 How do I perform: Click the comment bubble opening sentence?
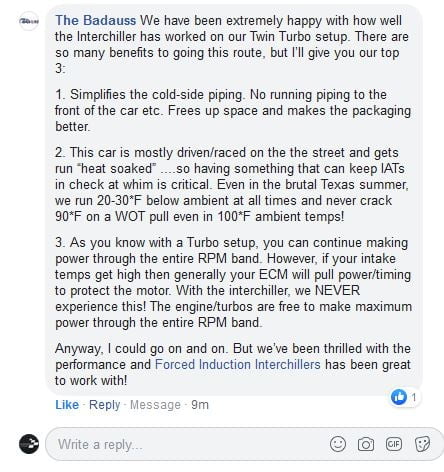[232, 44]
